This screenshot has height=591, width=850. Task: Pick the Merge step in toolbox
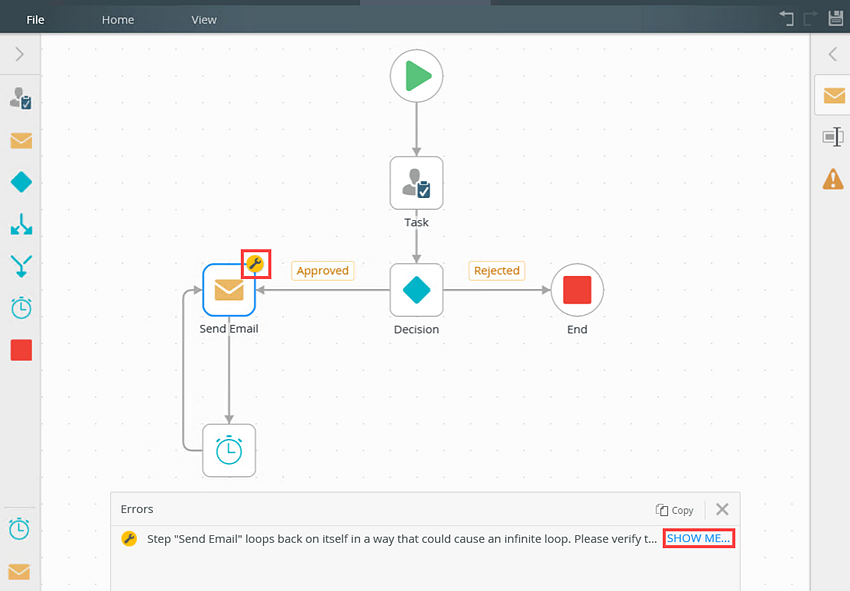21,266
